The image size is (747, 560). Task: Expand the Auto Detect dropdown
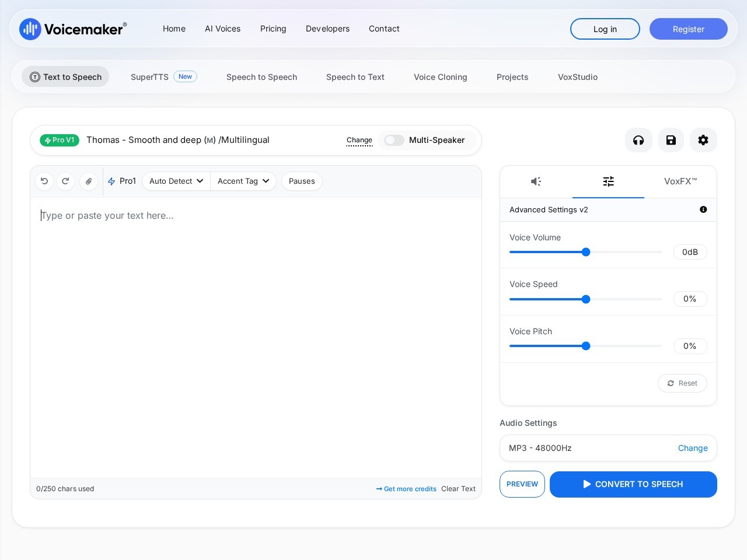point(176,181)
